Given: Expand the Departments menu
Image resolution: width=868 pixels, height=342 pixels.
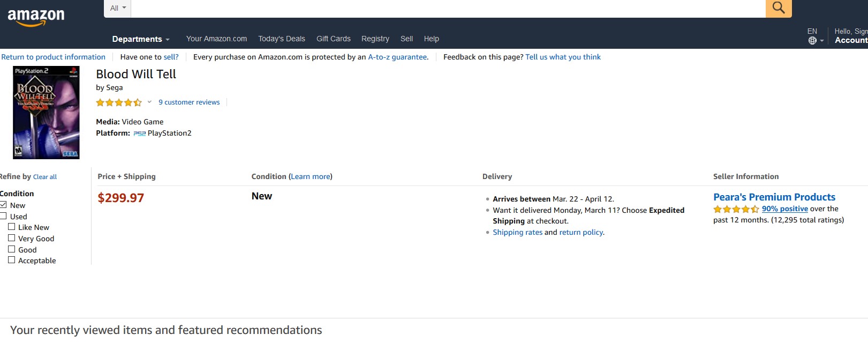Looking at the screenshot, I should click(x=141, y=39).
